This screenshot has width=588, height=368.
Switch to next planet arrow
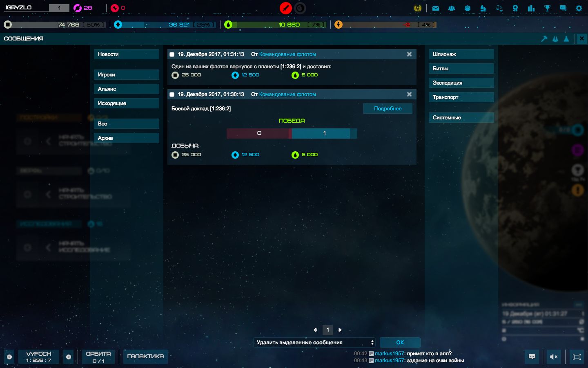69,357
